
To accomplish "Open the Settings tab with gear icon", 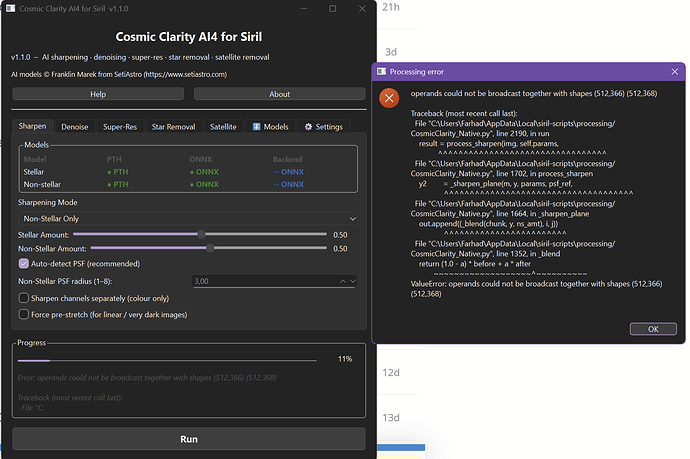I will tap(323, 127).
